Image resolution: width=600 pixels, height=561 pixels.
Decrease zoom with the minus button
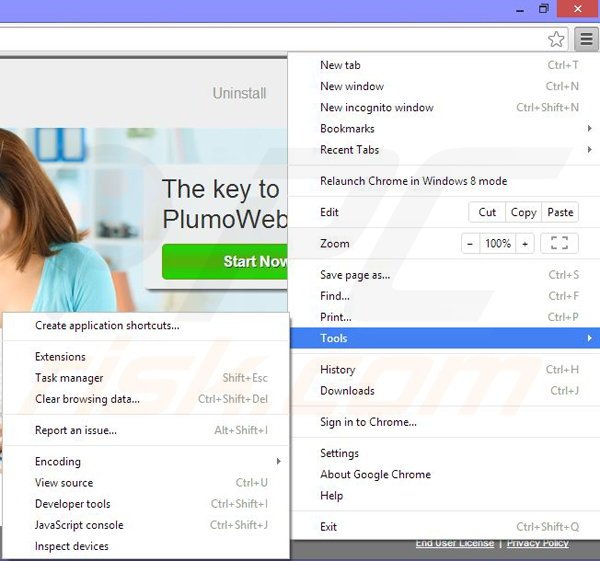click(470, 243)
